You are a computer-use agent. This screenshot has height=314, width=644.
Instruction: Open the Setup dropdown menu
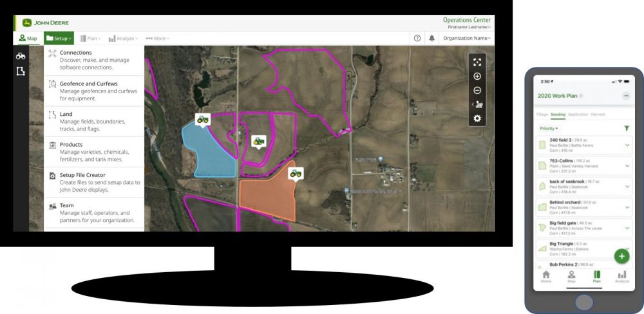[x=59, y=38]
